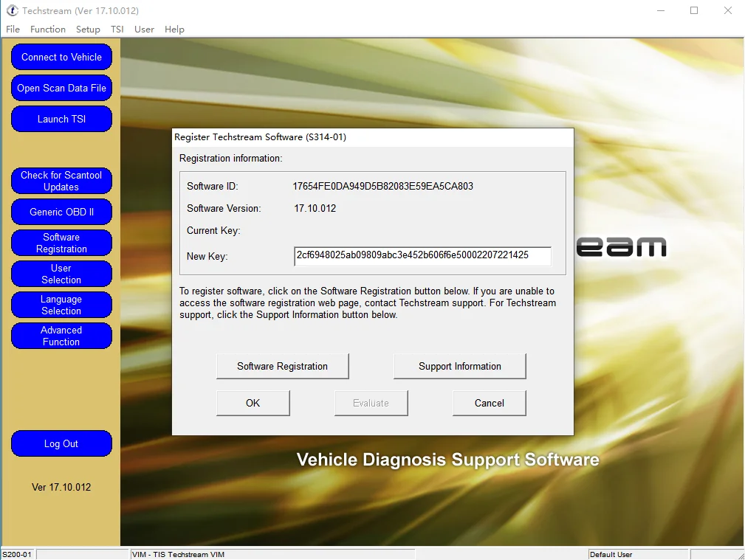Click Support Information in the dialog
The image size is (745, 560).
pyautogui.click(x=459, y=367)
